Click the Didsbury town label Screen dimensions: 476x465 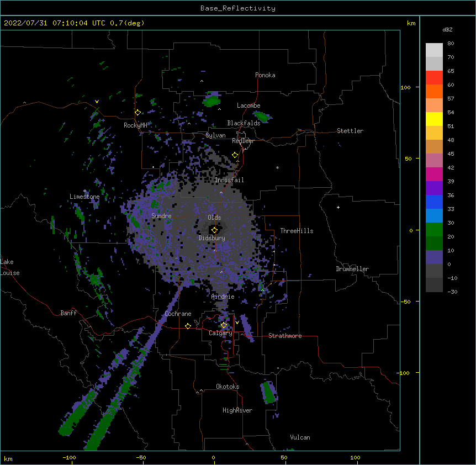point(212,238)
